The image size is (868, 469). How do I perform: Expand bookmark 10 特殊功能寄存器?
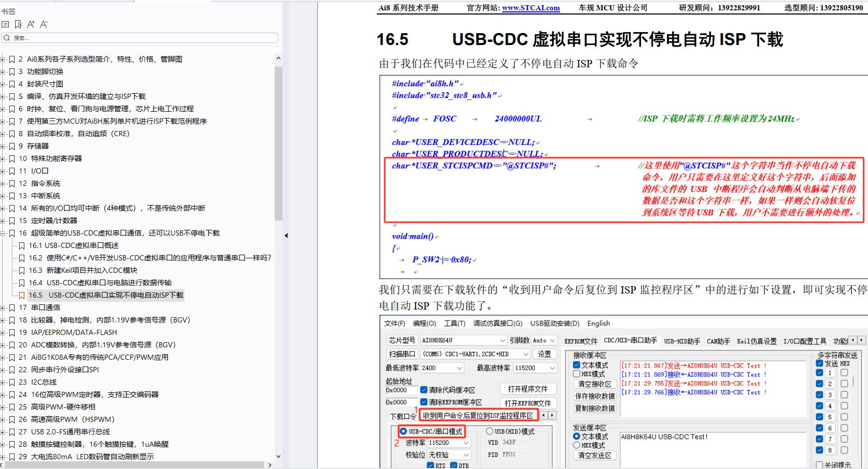[3, 158]
